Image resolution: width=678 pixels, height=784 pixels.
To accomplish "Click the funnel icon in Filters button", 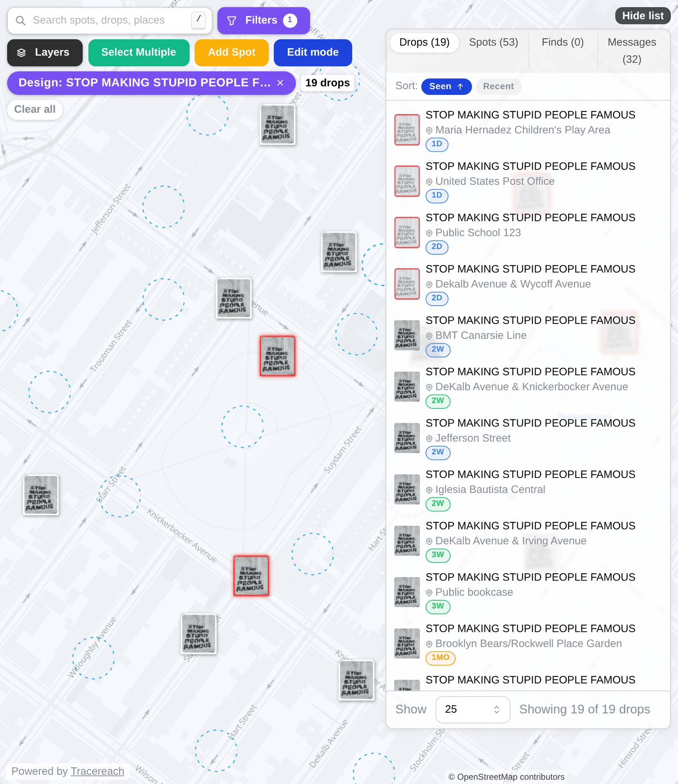I will click(232, 20).
